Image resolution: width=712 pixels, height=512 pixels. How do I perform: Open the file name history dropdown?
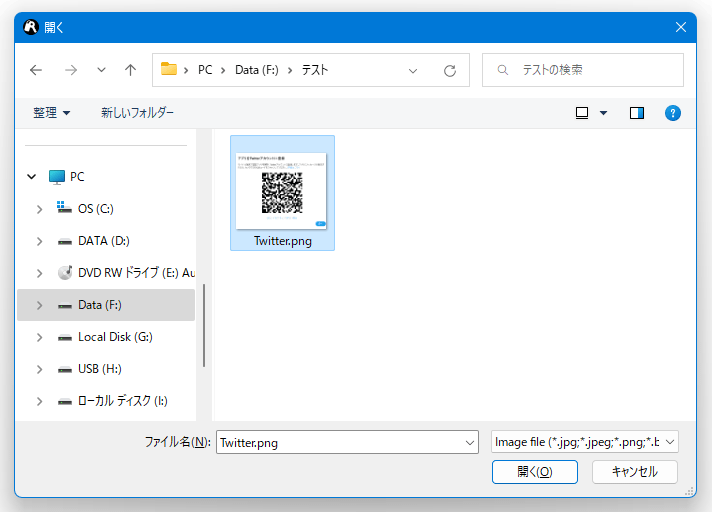point(470,443)
